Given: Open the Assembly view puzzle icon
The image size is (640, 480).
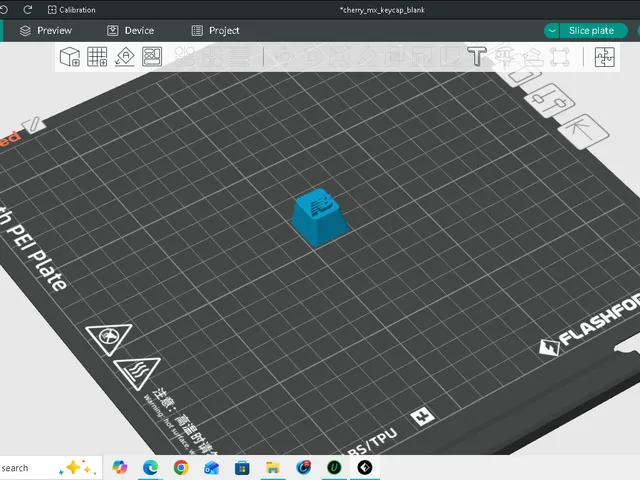Looking at the screenshot, I should [604, 57].
